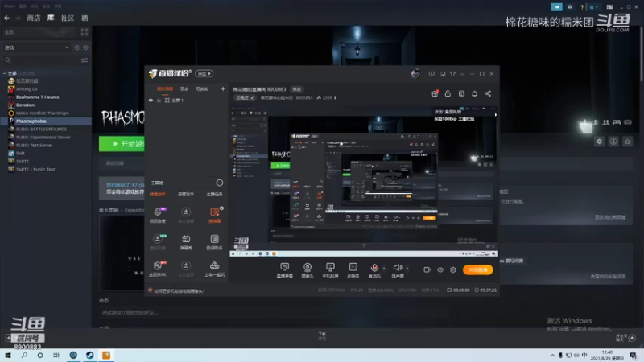Collapse the all-games group in Steam library

pos(5,73)
